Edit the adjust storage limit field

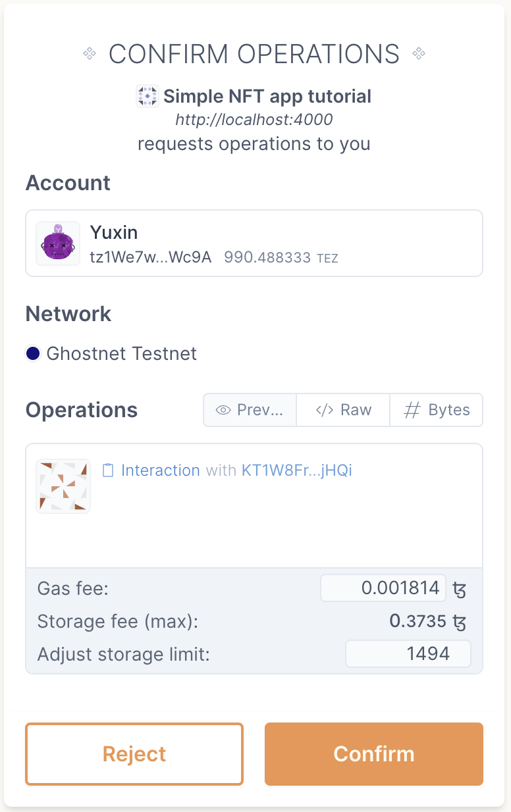(x=408, y=653)
